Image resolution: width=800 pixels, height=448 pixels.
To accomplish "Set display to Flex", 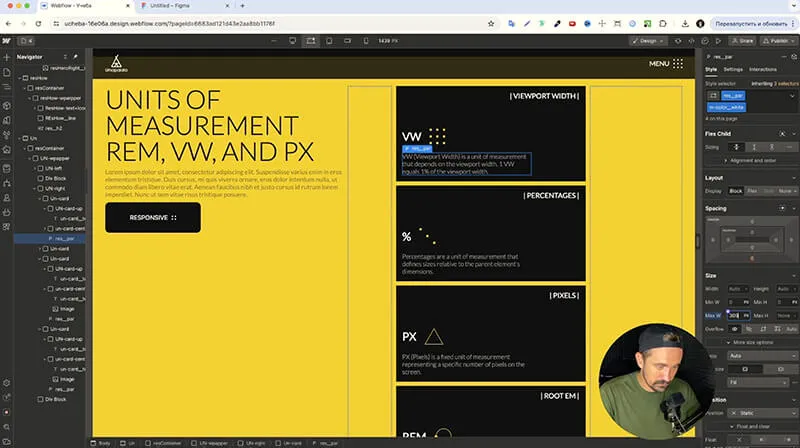I will [752, 191].
